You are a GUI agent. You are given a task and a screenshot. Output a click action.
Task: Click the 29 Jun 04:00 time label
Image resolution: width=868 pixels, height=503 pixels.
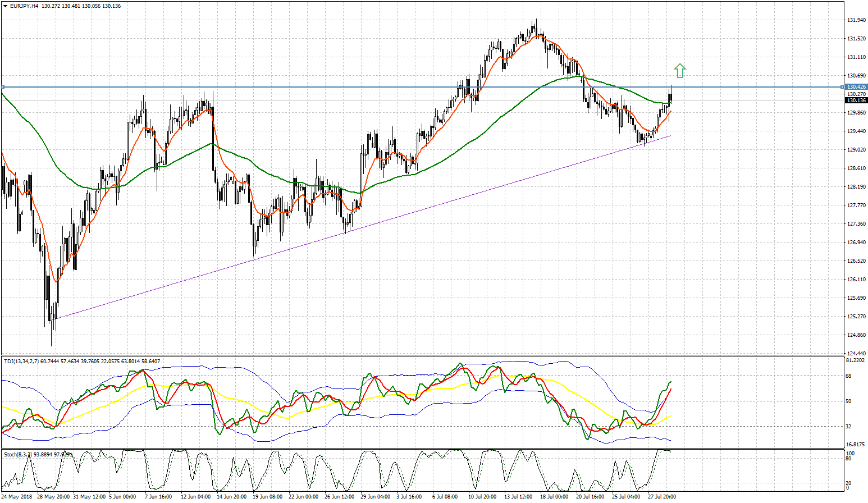(x=376, y=497)
